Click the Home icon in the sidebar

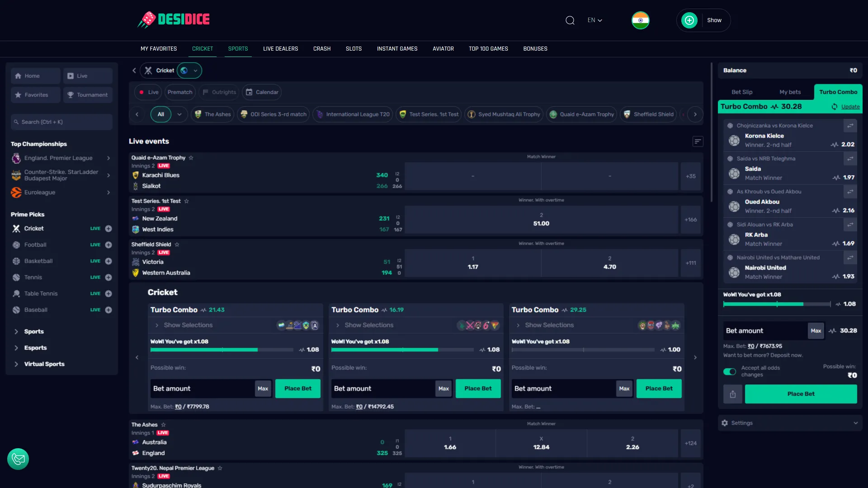tap(18, 75)
